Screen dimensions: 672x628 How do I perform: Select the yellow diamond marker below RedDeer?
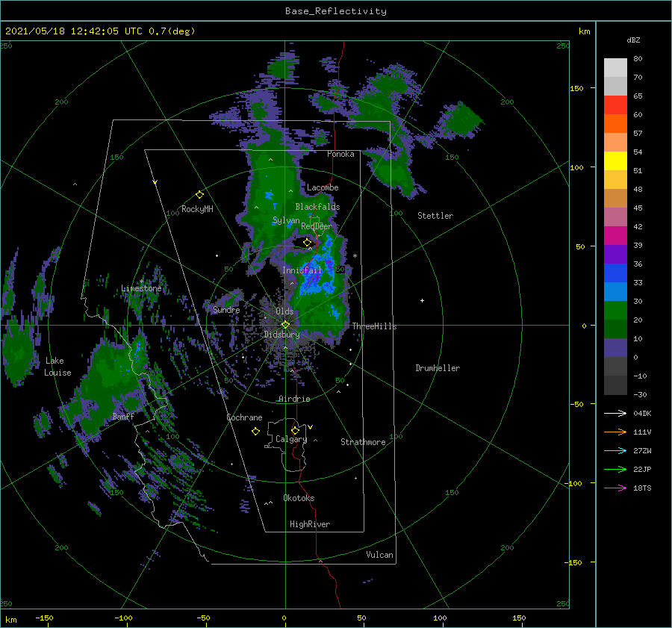tap(307, 243)
